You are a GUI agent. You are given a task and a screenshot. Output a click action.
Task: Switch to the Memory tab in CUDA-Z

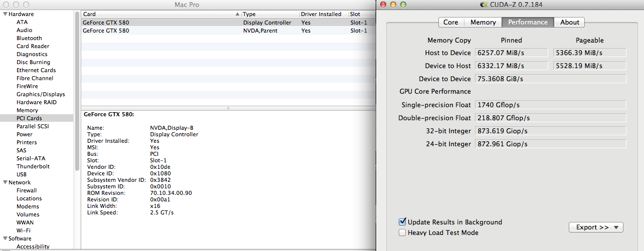tap(483, 22)
